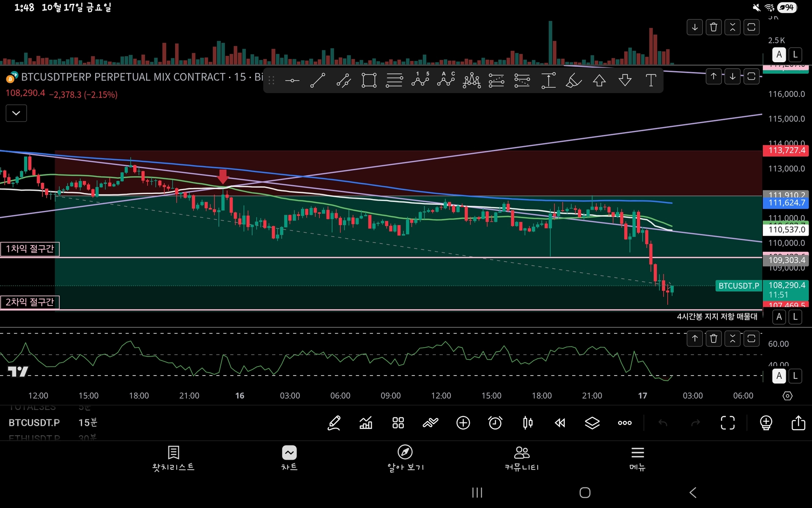Tap the BTCUSDT.P symbol button
This screenshot has height=508, width=812.
coord(34,422)
